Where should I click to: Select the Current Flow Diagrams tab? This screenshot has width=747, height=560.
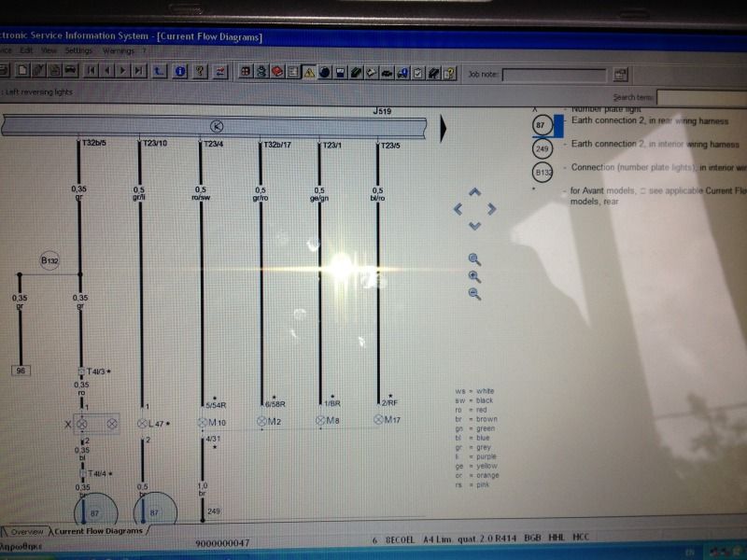pos(97,531)
